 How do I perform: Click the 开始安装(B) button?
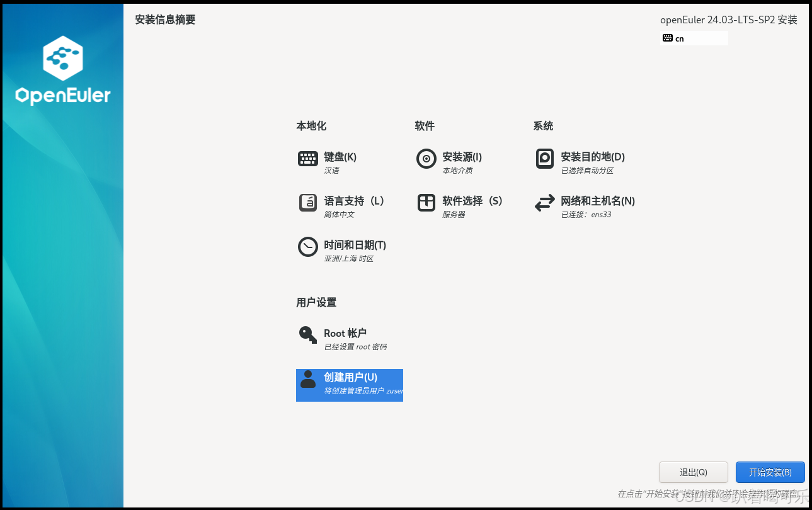[770, 472]
